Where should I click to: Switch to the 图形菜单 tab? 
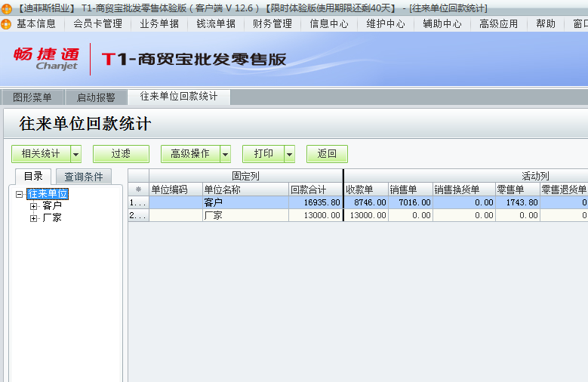click(x=32, y=97)
